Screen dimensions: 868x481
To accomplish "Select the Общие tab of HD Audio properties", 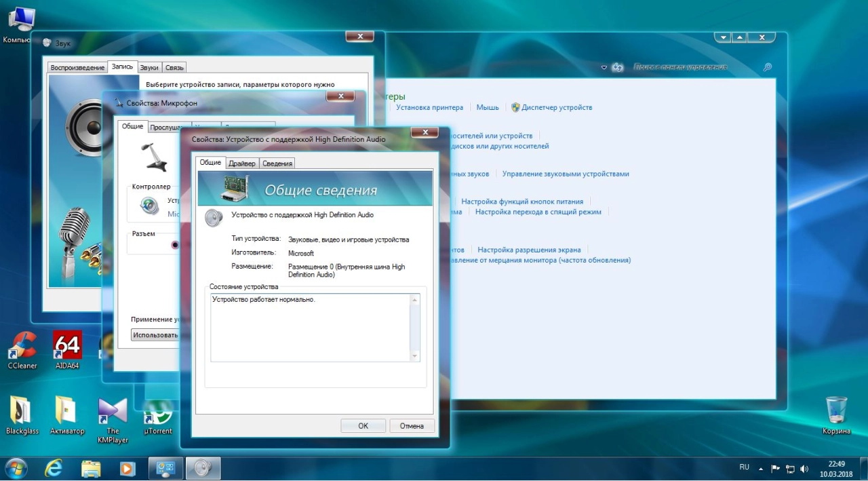I will pos(210,163).
